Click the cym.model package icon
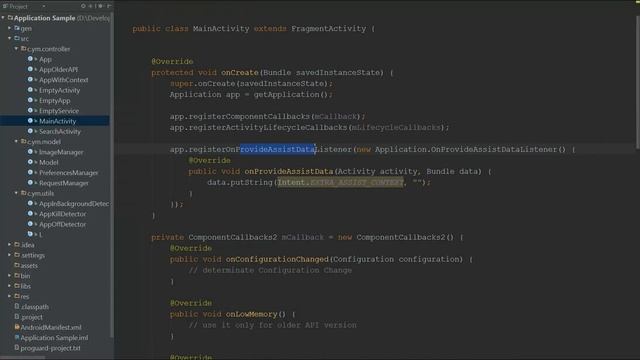The width and height of the screenshot is (640, 360). (x=24, y=141)
